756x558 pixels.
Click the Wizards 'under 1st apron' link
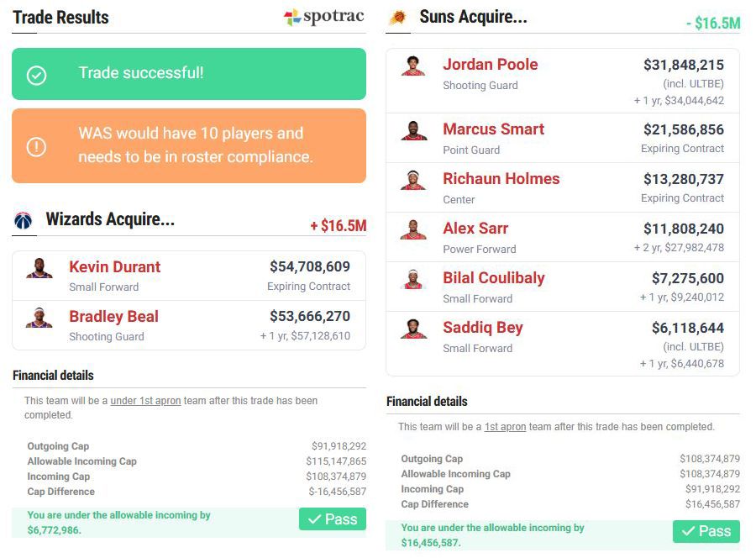click(x=145, y=401)
